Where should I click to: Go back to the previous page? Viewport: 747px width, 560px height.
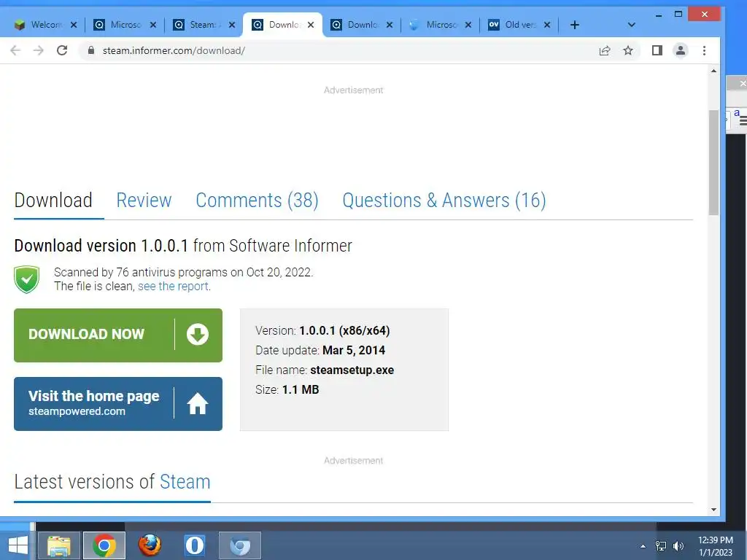tap(15, 50)
